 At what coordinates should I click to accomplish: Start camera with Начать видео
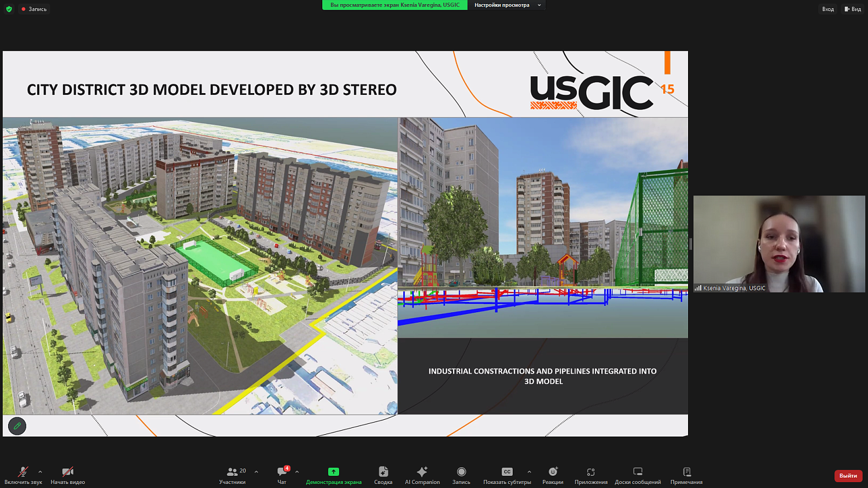[68, 475]
